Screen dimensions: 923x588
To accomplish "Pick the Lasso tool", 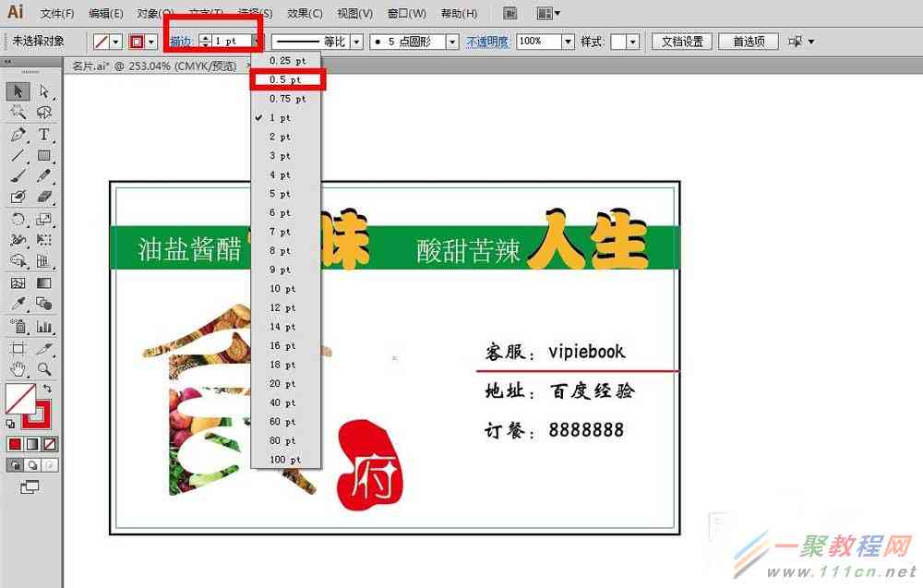I will pos(44,112).
